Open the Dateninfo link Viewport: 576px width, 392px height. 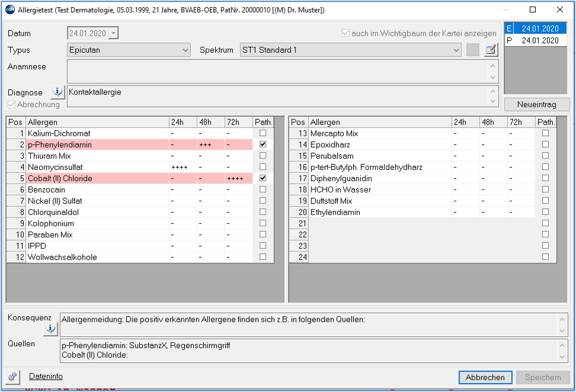coord(46,376)
